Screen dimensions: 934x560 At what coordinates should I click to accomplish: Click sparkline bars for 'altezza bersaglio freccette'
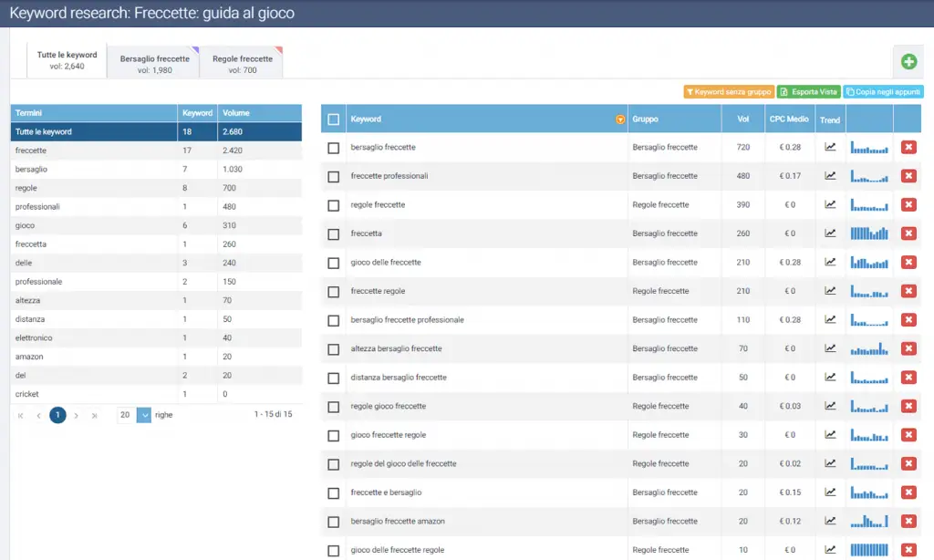(x=869, y=348)
